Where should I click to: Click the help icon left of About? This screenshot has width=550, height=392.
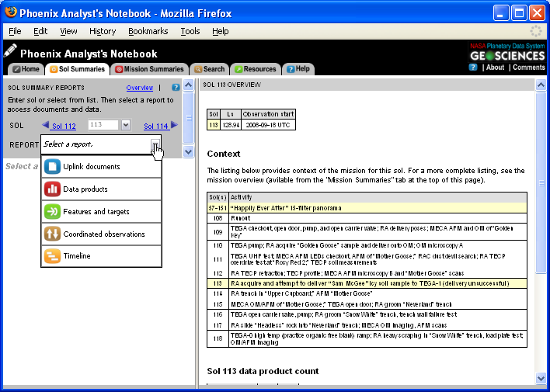[x=473, y=68]
